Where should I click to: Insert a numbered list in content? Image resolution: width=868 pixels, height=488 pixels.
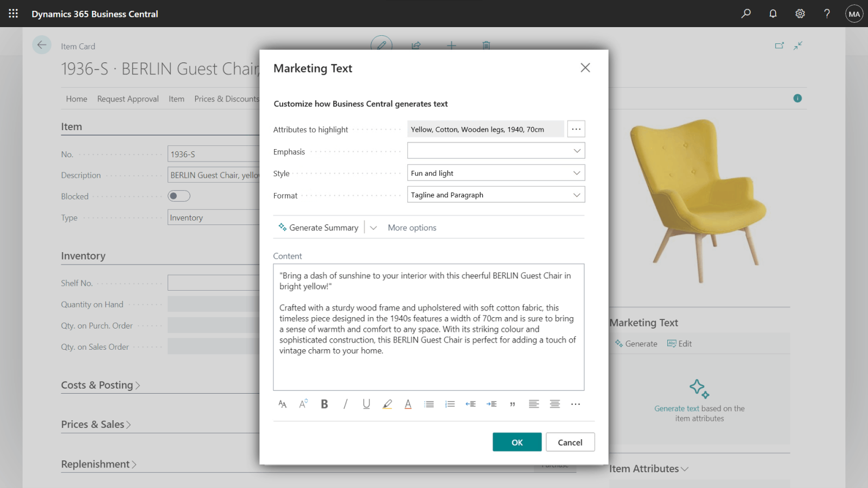tap(450, 404)
